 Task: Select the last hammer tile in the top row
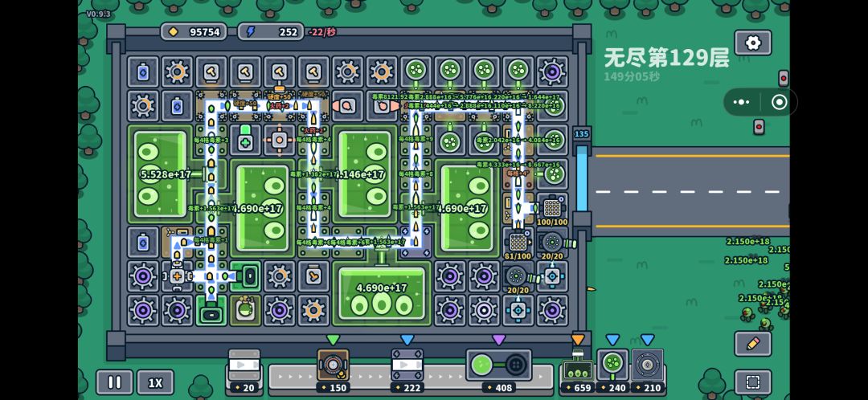pos(313,72)
